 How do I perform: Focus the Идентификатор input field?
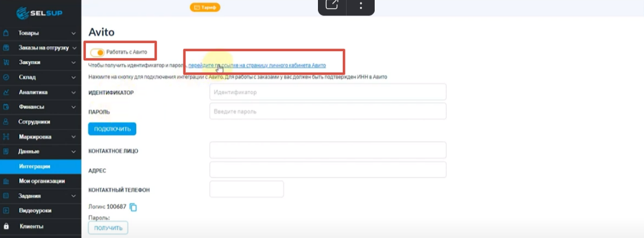pos(328,92)
